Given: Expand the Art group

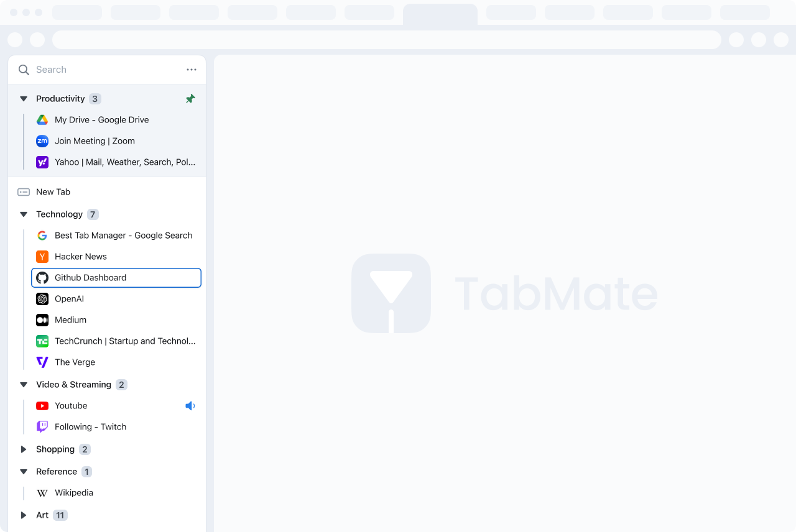Looking at the screenshot, I should pyautogui.click(x=24, y=515).
